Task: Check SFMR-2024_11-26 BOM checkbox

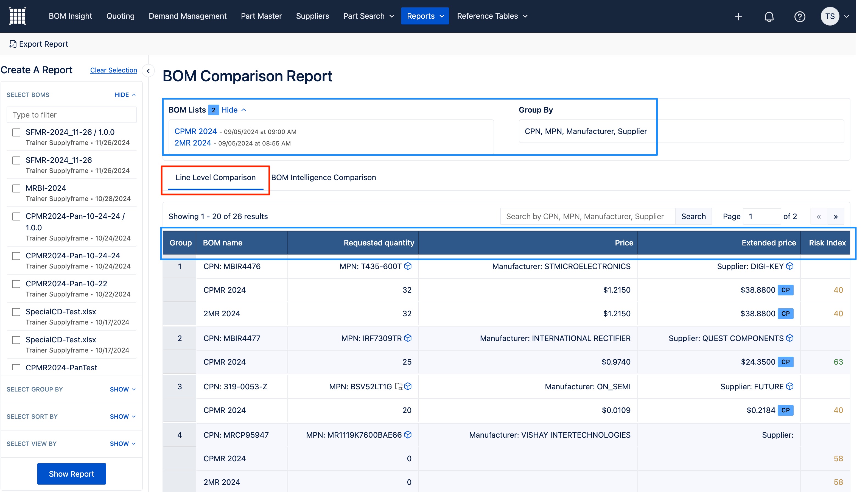Action: 16,160
